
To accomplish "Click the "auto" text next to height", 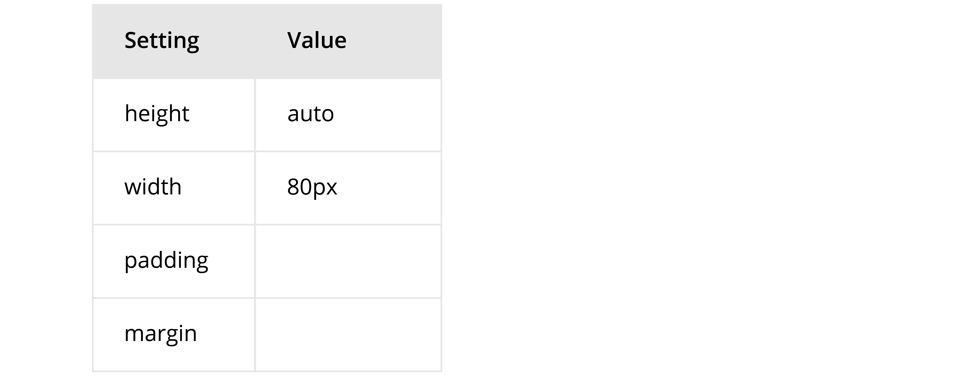I will (x=310, y=113).
